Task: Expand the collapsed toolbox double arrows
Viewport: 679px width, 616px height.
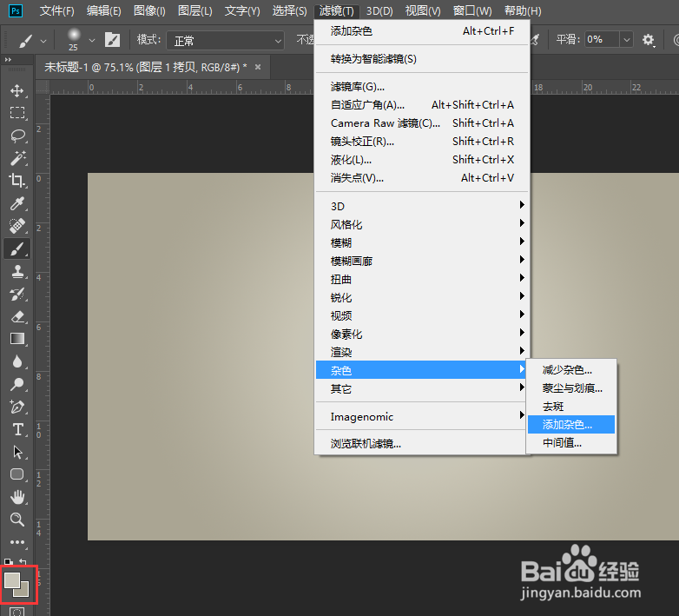Action: 8,60
